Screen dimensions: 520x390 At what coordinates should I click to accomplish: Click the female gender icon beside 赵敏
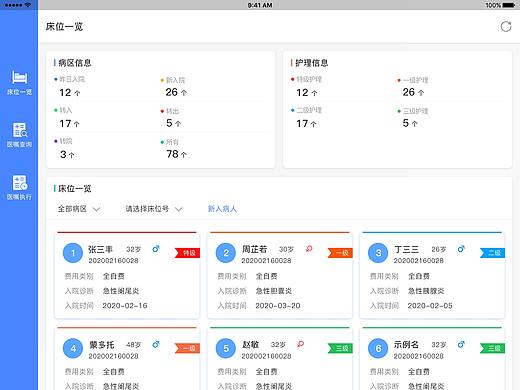[x=300, y=344]
